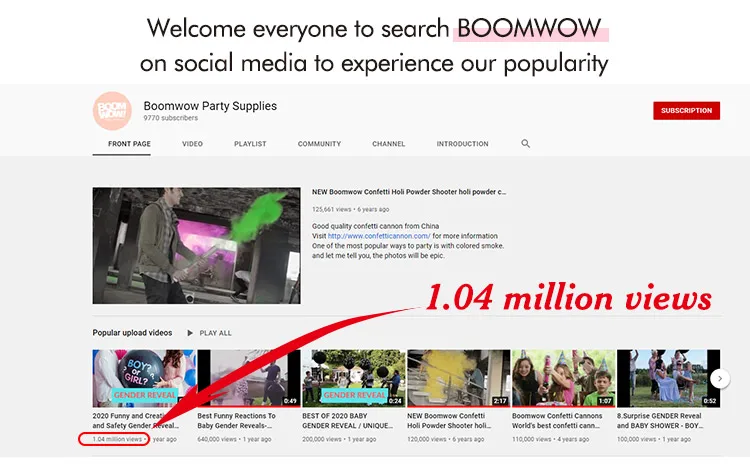Viewport: 750px width, 472px height.
Task: Click 'Good quality confetti cannon from China' line
Action: click(x=375, y=226)
